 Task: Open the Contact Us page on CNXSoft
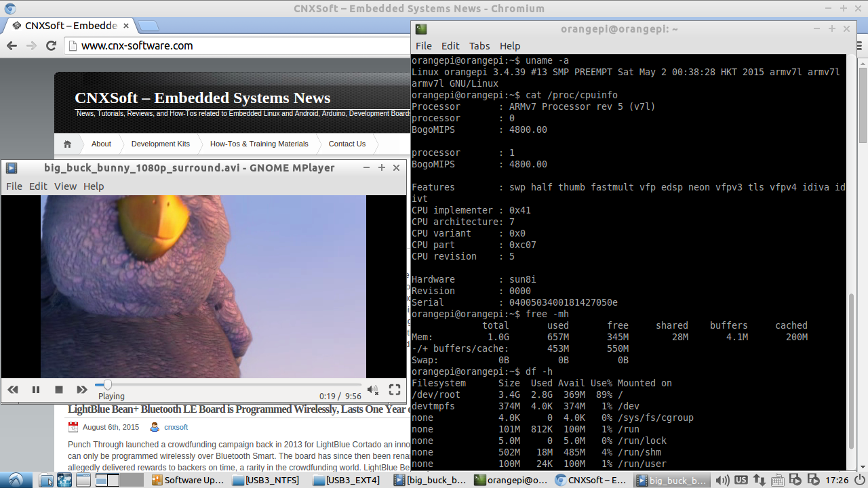click(347, 144)
